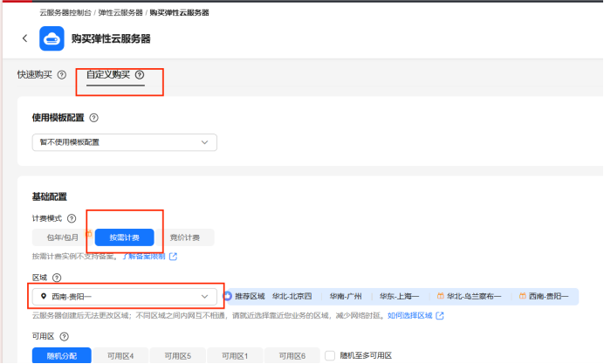604x364 pixels.
Task: Switch to the 自定义购买 tab
Action: (x=108, y=75)
